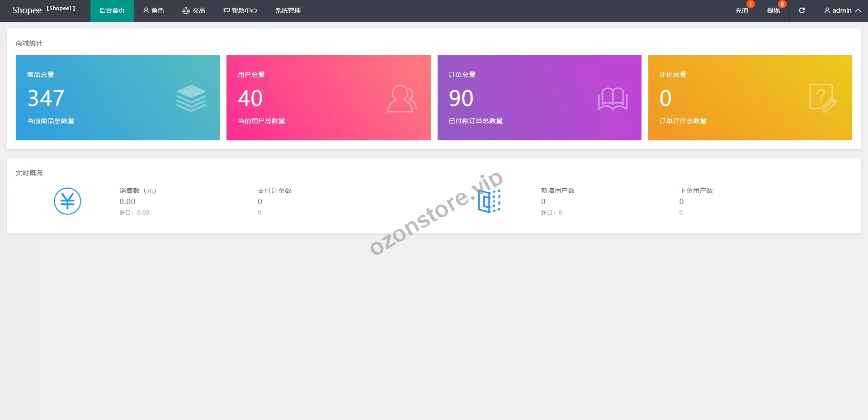Image resolution: width=868 pixels, height=420 pixels.
Task: Click the 提现 button with badge
Action: [773, 10]
